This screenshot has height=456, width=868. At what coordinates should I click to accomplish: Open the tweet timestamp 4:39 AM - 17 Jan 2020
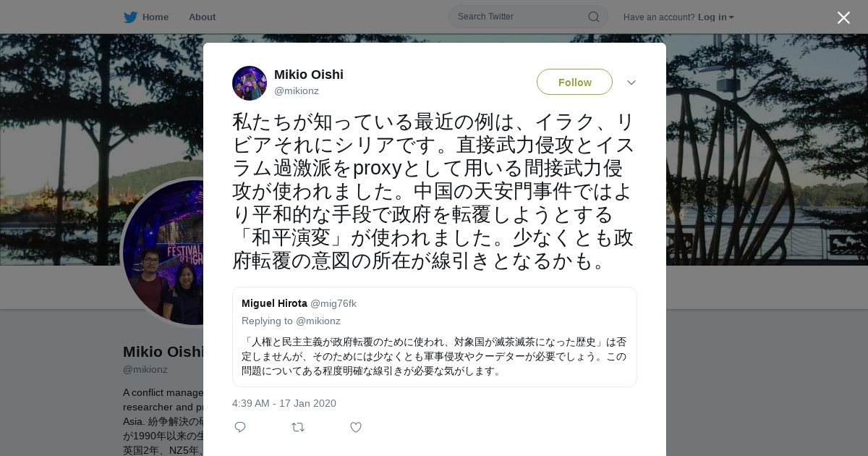click(284, 403)
